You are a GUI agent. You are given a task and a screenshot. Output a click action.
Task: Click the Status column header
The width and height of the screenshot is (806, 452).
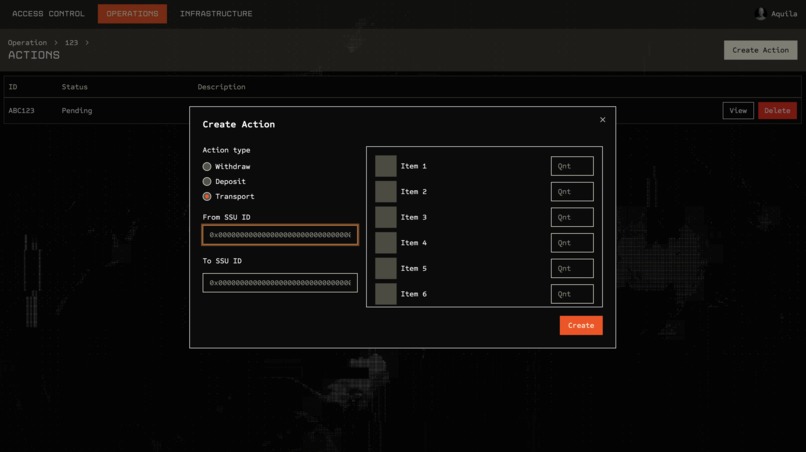pyautogui.click(x=75, y=87)
